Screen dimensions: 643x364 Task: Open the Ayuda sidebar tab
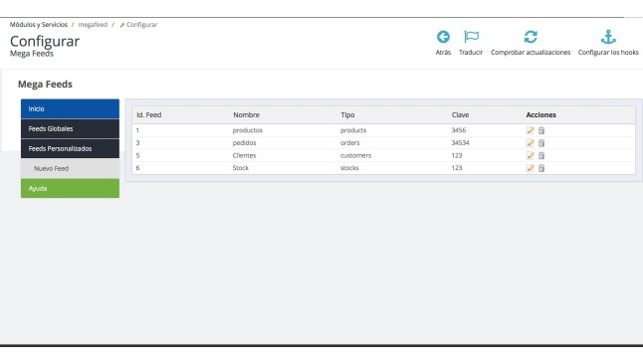coord(70,188)
